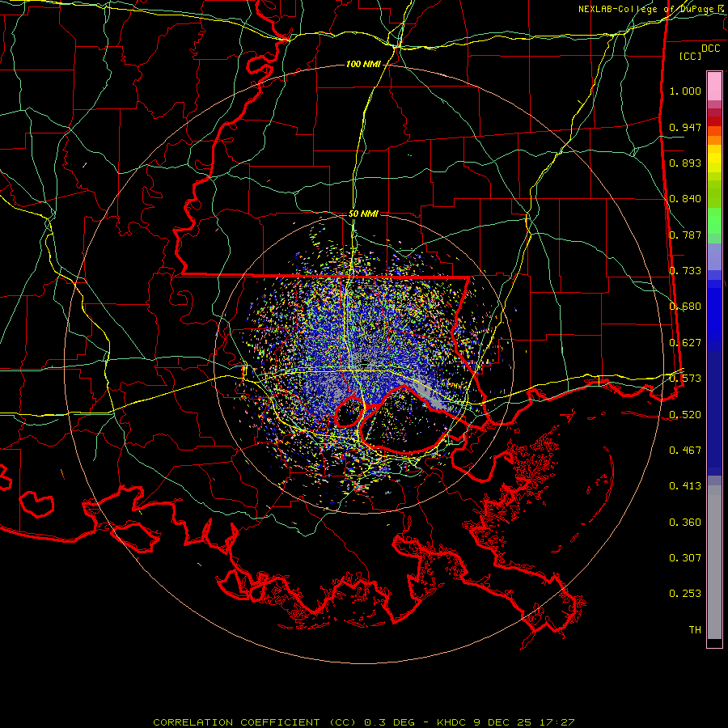This screenshot has width=728, height=728.
Task: Click the 0.253 scale value
Action: click(685, 594)
